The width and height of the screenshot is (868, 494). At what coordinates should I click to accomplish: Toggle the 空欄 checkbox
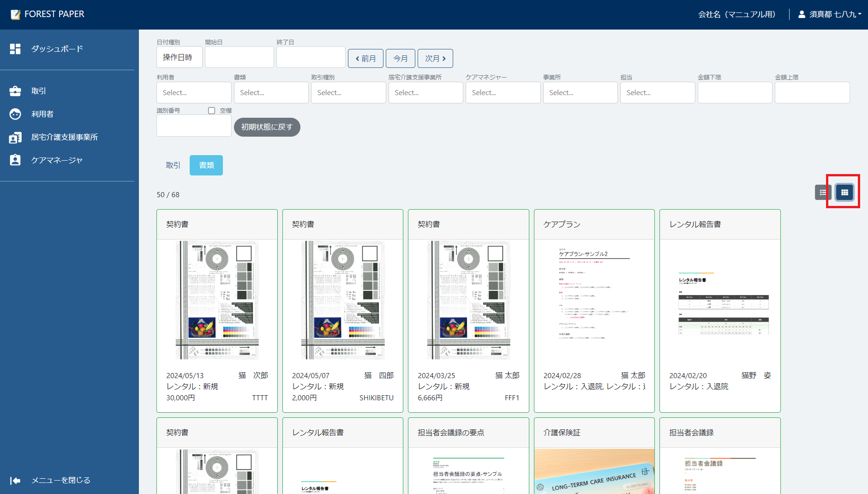point(212,111)
